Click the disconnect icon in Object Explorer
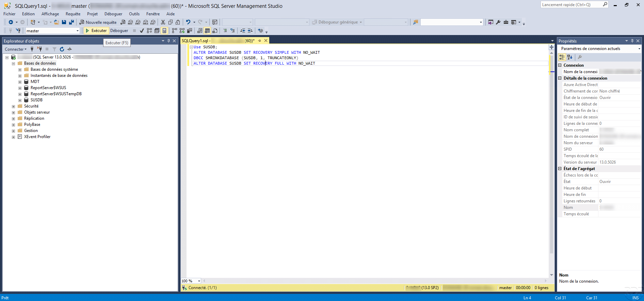This screenshot has height=301, width=644. point(39,49)
